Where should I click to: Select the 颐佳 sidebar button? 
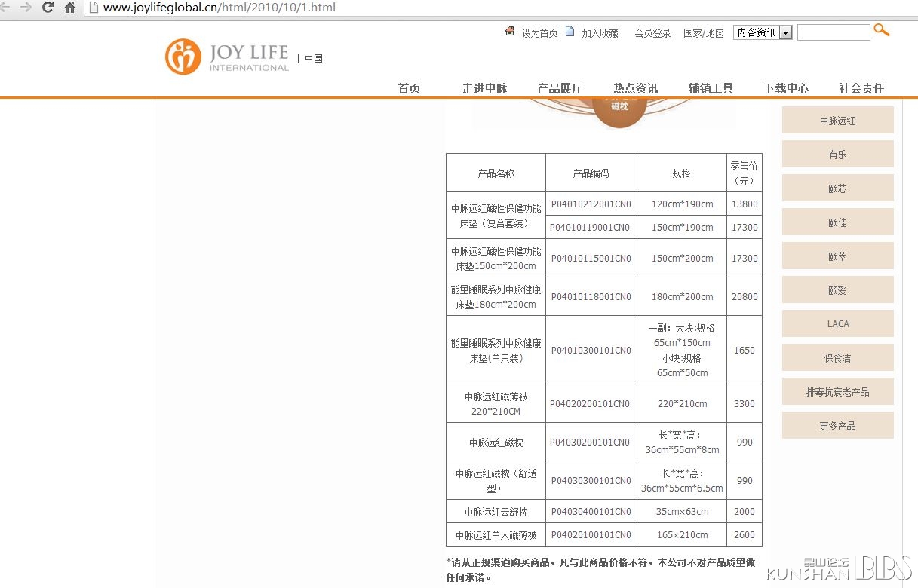point(838,222)
